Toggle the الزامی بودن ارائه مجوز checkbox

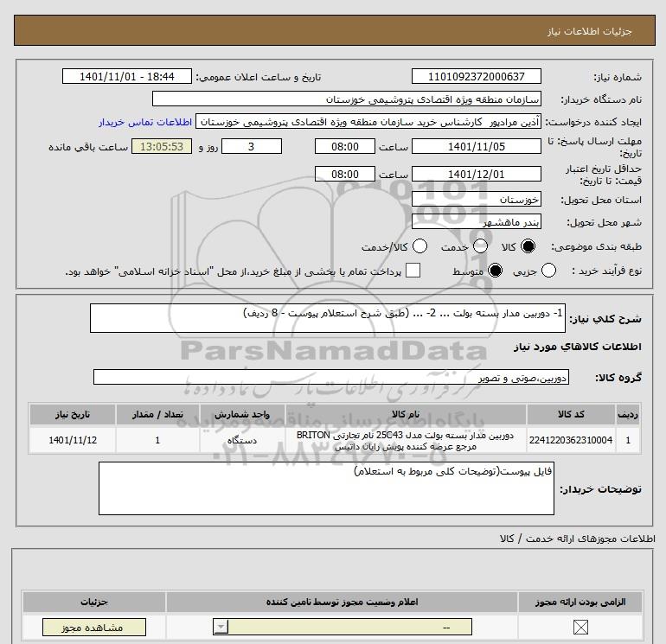click(x=580, y=627)
